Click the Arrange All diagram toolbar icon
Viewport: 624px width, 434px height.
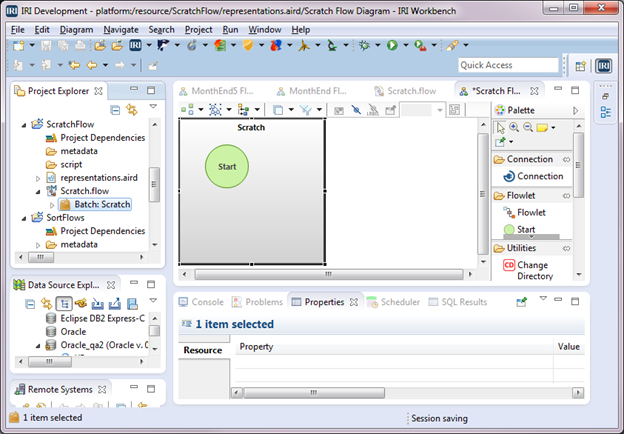click(187, 109)
